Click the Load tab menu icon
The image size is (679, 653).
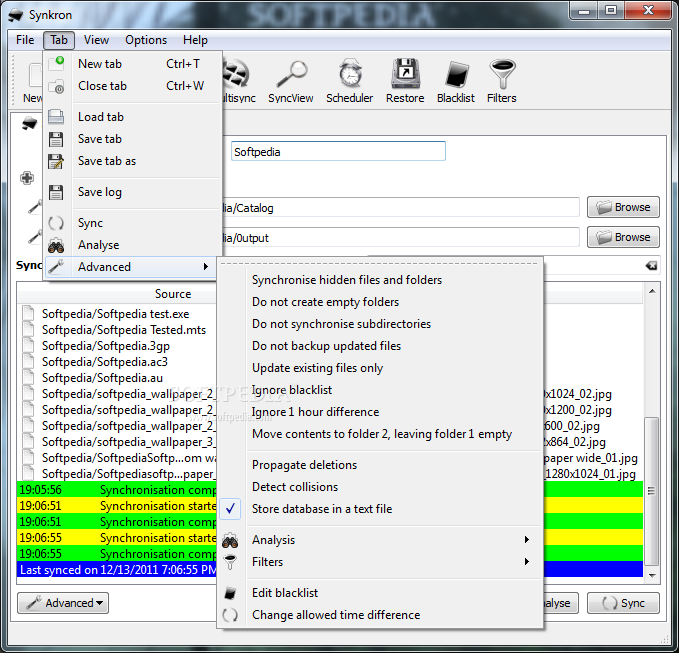56,117
